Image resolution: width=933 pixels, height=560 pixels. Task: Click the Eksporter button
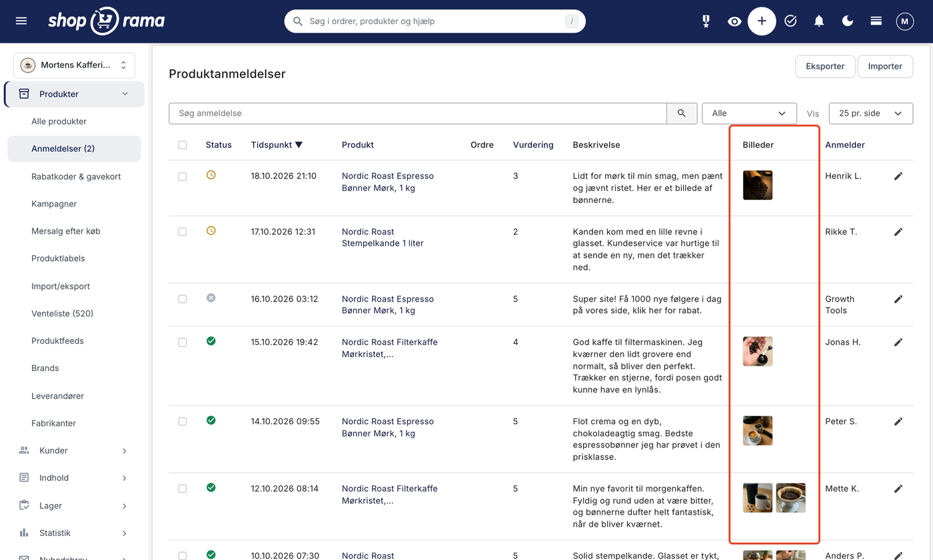coord(825,67)
